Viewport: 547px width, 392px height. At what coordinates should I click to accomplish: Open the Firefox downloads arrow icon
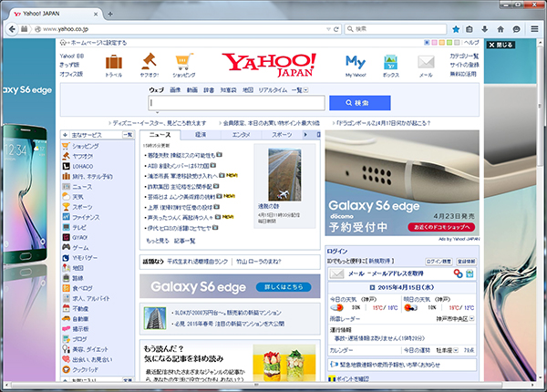coord(485,29)
